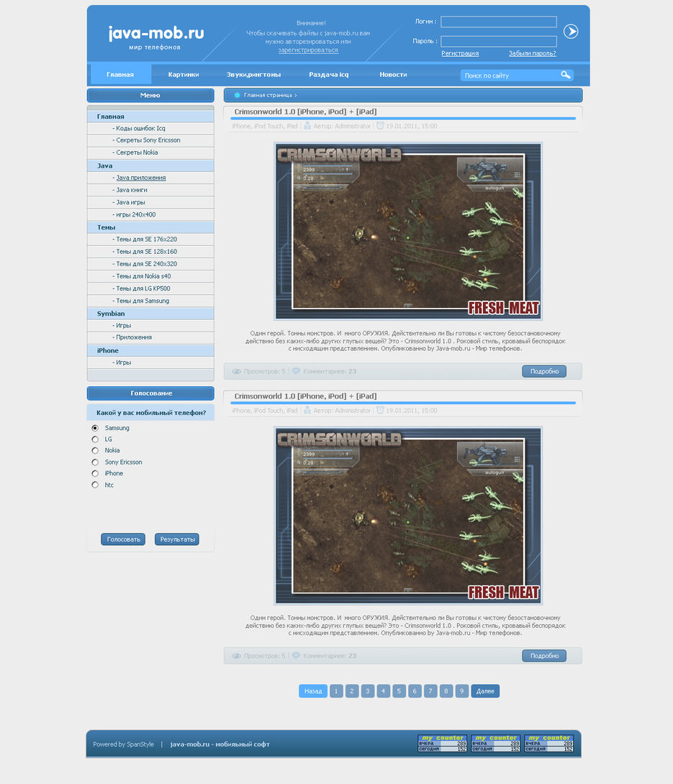This screenshot has width=673, height=784.
Task: Open first Crimsonworld 1.0 post title
Action: pyautogui.click(x=305, y=112)
